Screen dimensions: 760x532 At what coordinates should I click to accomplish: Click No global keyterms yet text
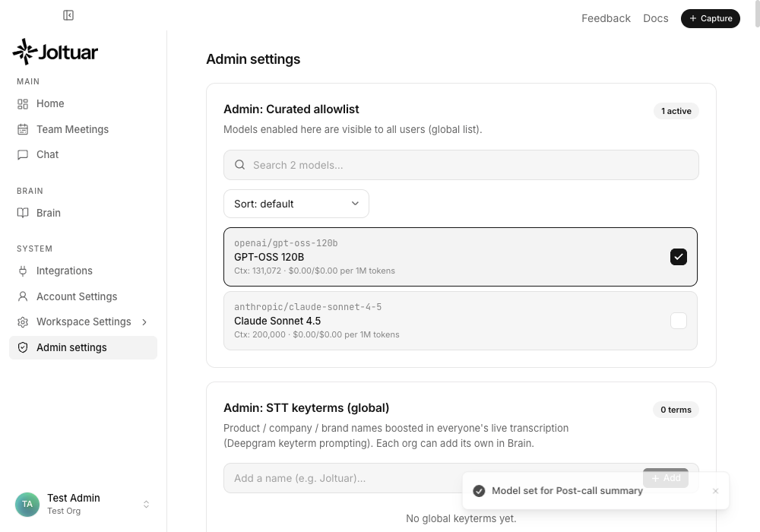461,518
